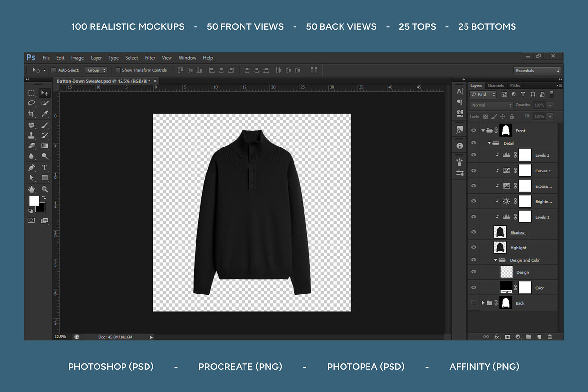Select the Crop tool
The height and width of the screenshot is (392, 588).
[x=32, y=114]
